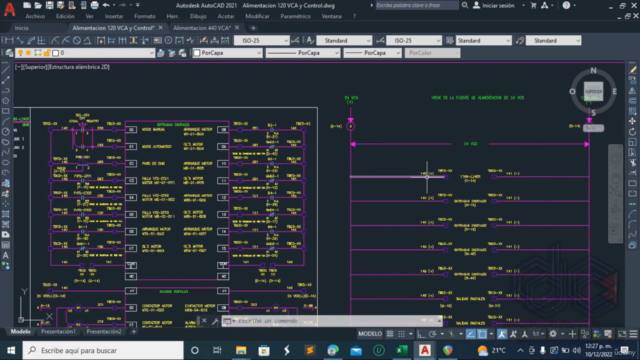Click the Open file icon

[x=38, y=5]
